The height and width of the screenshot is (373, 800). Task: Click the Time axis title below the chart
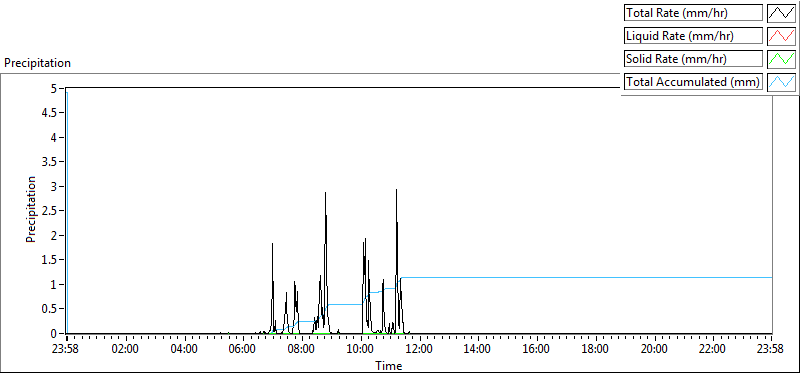tap(389, 365)
